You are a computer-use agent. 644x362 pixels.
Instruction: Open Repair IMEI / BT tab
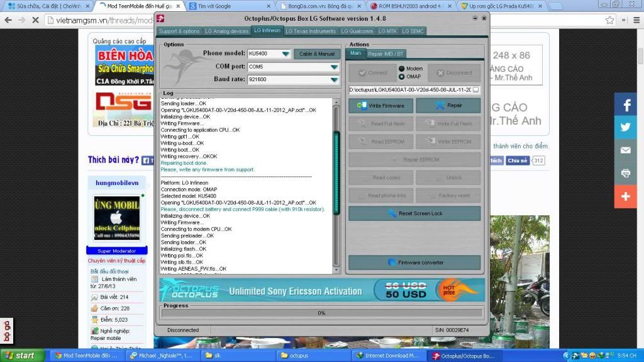click(386, 54)
